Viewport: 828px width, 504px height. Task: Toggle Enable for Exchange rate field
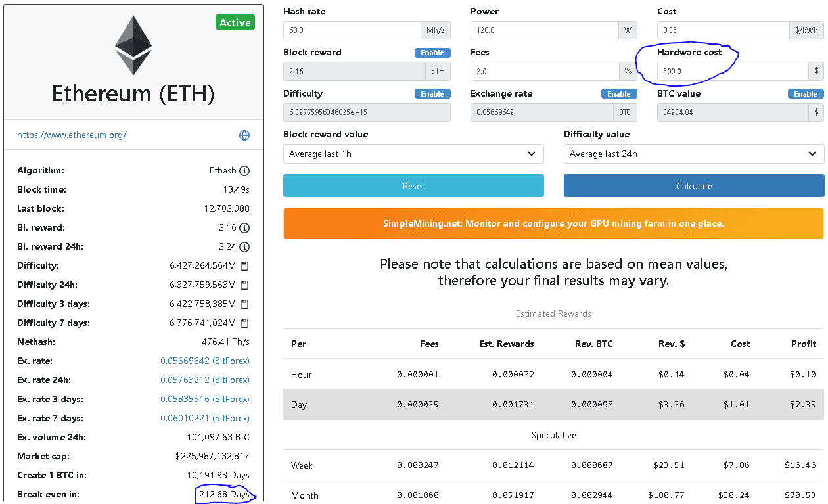pyautogui.click(x=619, y=94)
